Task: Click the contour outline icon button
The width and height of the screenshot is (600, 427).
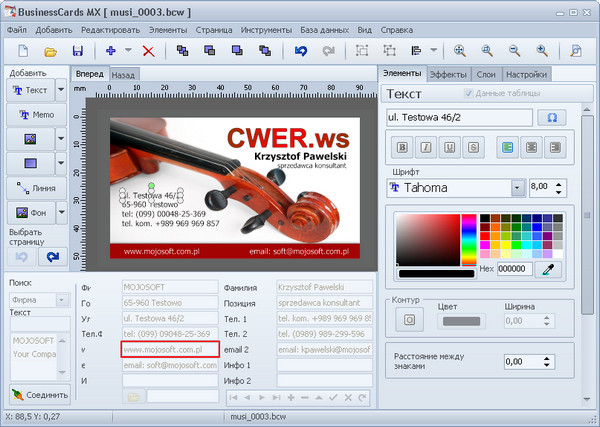Action: (407, 320)
